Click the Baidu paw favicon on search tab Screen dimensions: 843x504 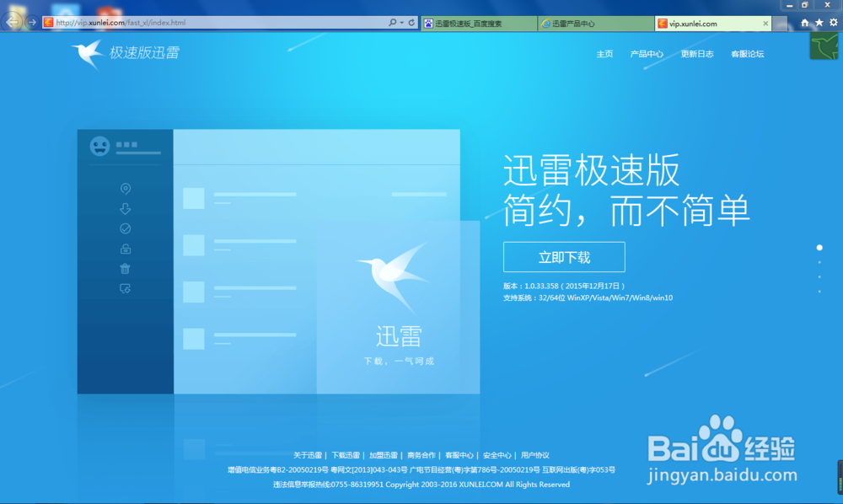(x=428, y=24)
